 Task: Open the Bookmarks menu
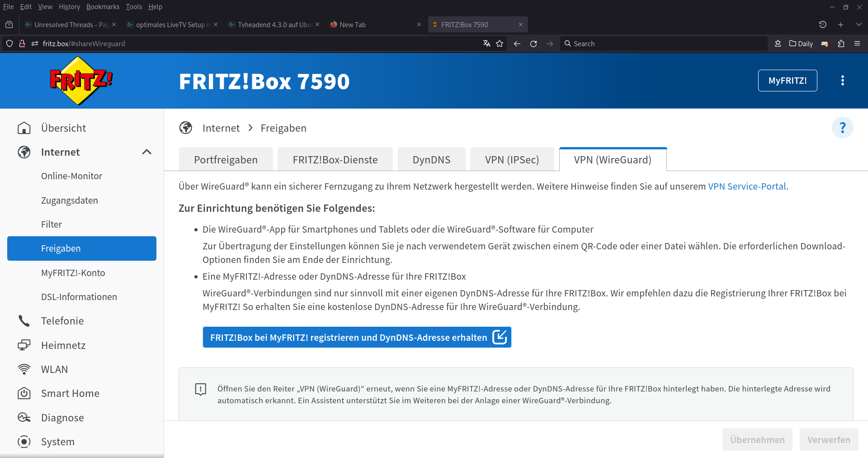(x=103, y=7)
